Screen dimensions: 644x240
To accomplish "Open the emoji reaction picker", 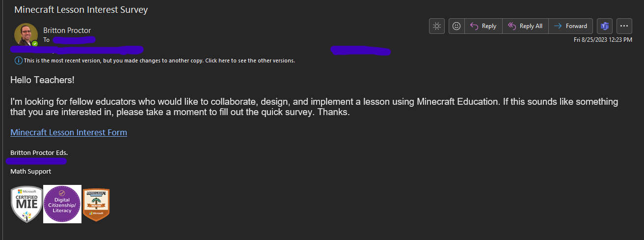I will click(x=456, y=26).
